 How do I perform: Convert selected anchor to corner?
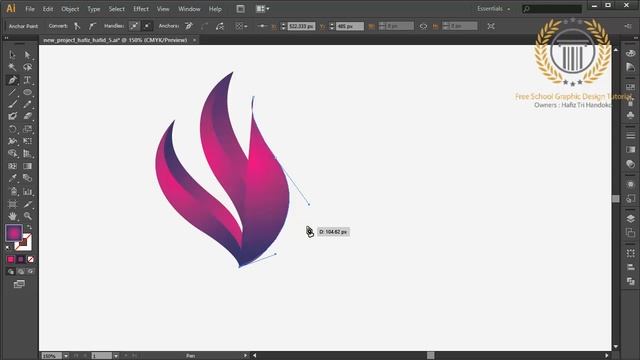pyautogui.click(x=77, y=26)
